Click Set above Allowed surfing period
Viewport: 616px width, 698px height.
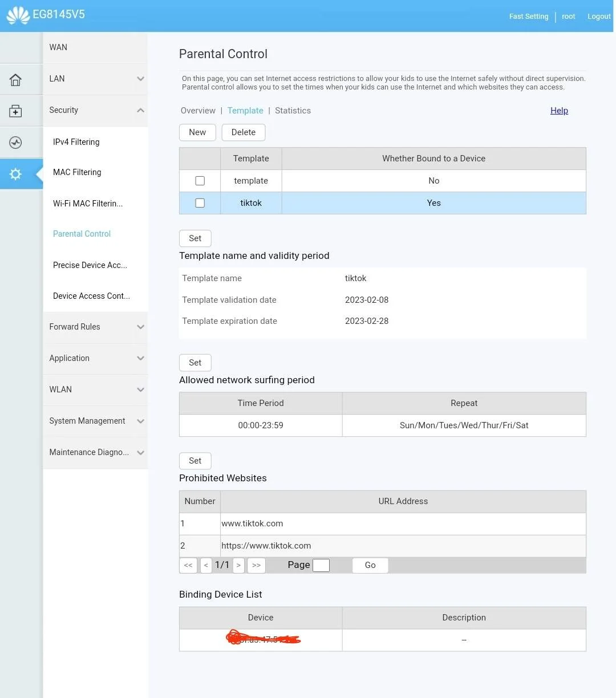[195, 363]
